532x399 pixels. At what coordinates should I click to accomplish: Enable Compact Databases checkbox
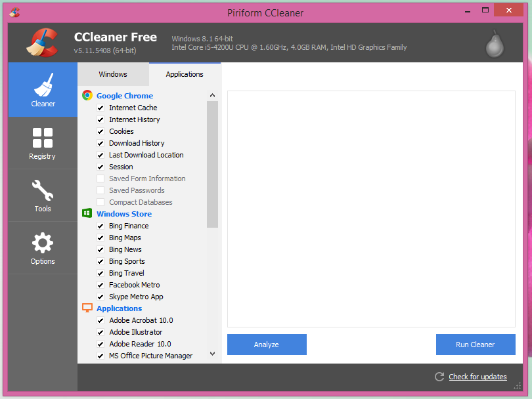coord(100,202)
